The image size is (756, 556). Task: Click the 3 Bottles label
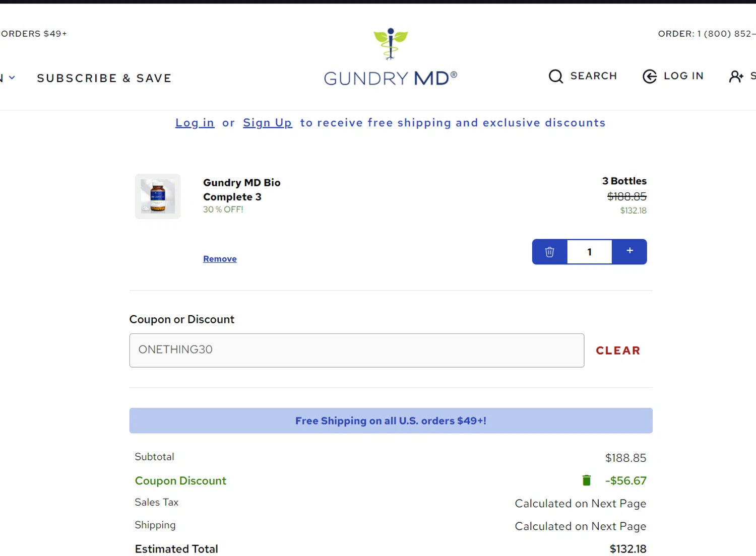click(624, 181)
